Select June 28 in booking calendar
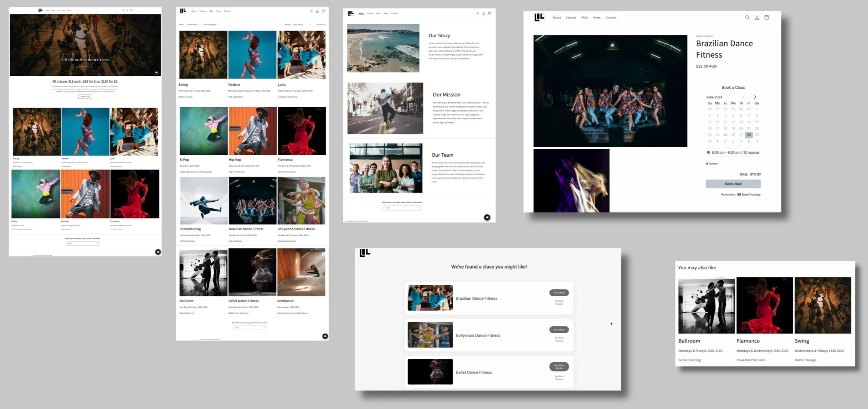868x409 pixels. (749, 135)
